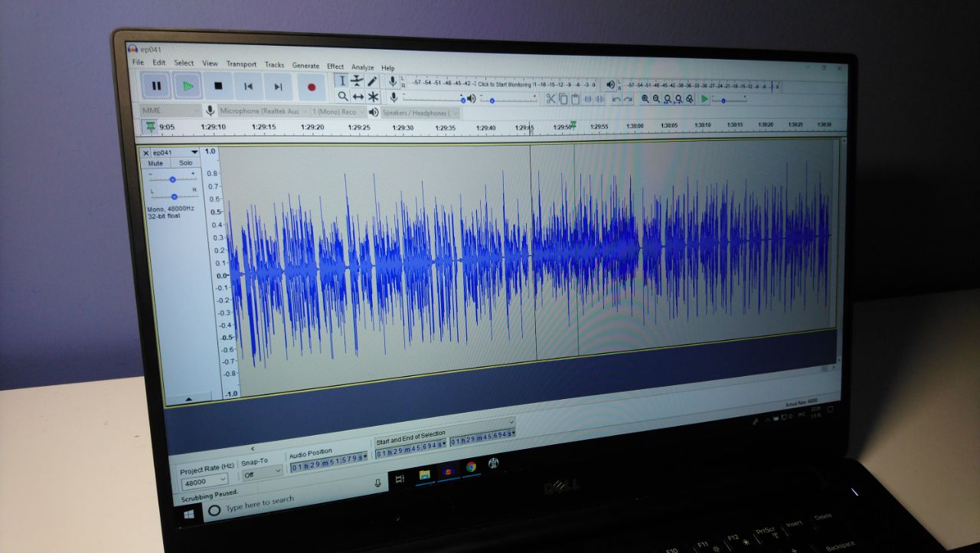Open the Select menu
Screen dimensions: 980x553
coord(184,63)
